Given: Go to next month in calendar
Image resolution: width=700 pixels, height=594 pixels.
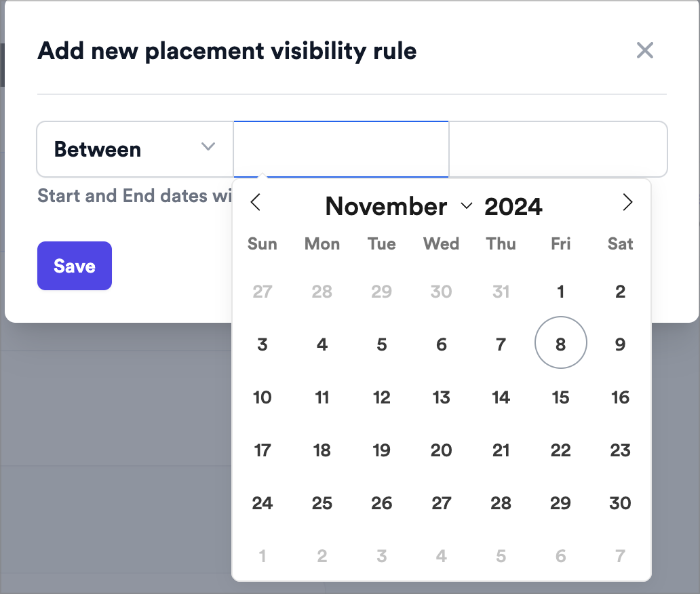Looking at the screenshot, I should pyautogui.click(x=627, y=202).
